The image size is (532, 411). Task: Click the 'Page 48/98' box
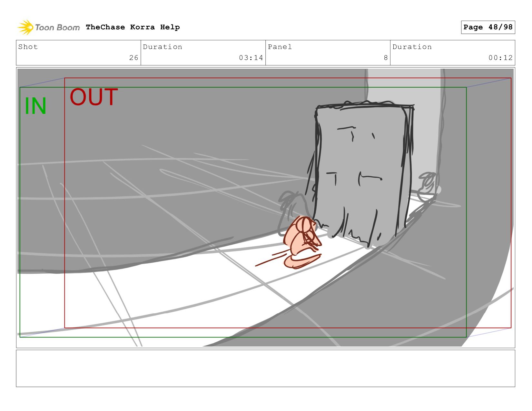coord(488,27)
